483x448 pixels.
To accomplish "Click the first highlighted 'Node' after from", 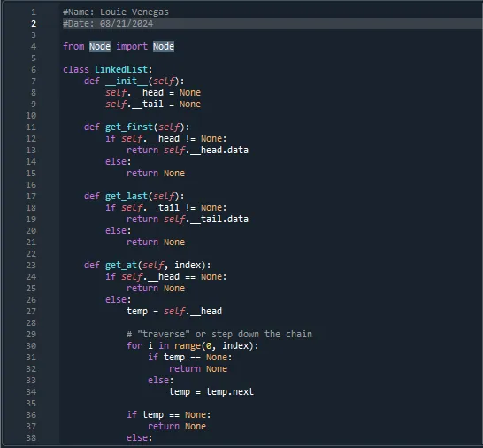I will tap(100, 47).
